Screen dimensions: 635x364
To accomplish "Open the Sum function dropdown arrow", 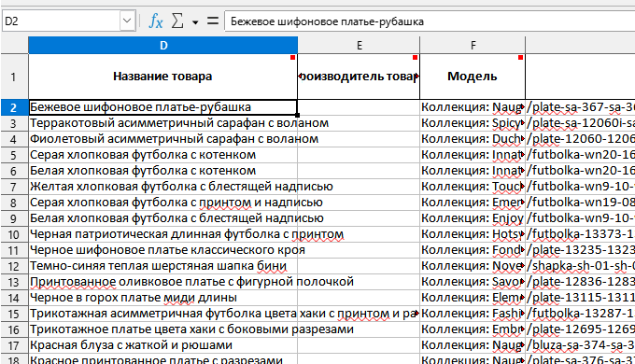I will click(195, 21).
